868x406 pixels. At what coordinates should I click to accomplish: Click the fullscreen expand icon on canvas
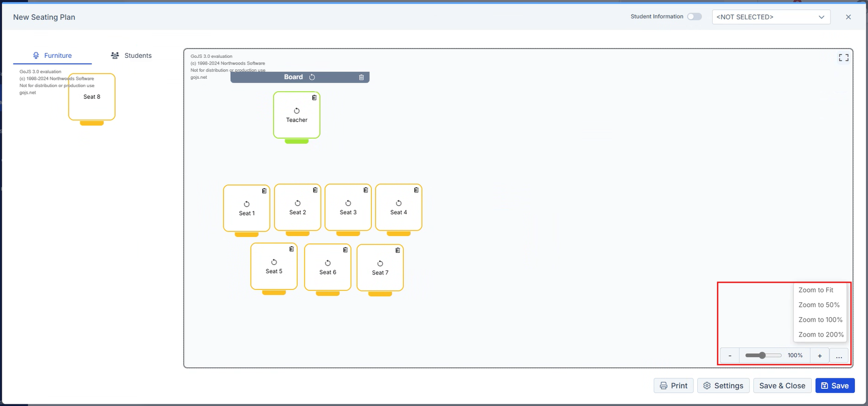click(x=843, y=58)
